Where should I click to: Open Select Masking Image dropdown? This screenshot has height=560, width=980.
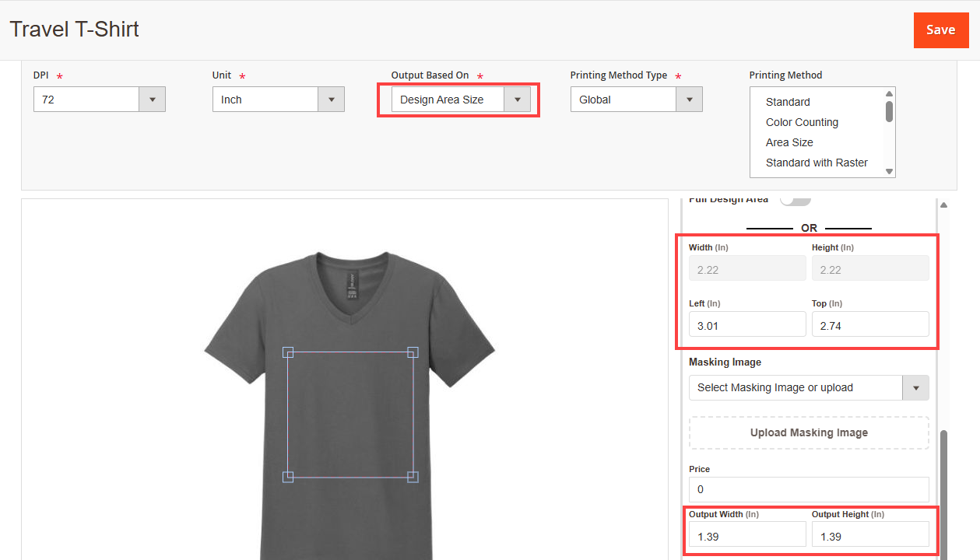(x=808, y=387)
